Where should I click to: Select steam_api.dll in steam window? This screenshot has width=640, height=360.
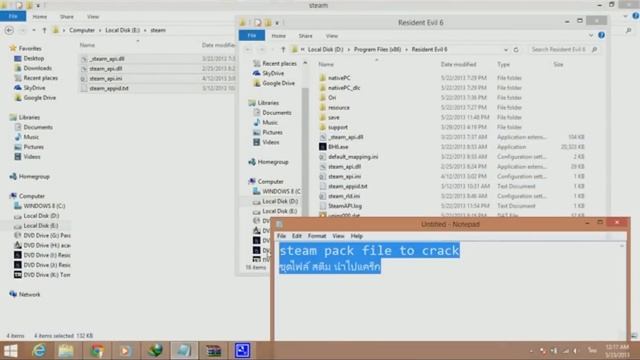[106, 69]
